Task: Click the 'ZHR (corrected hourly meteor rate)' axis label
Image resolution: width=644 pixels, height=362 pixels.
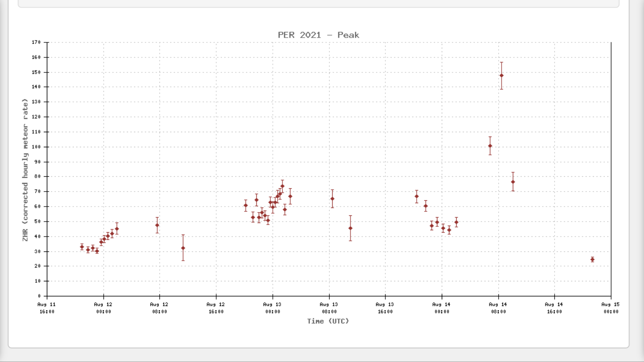Action: point(25,169)
